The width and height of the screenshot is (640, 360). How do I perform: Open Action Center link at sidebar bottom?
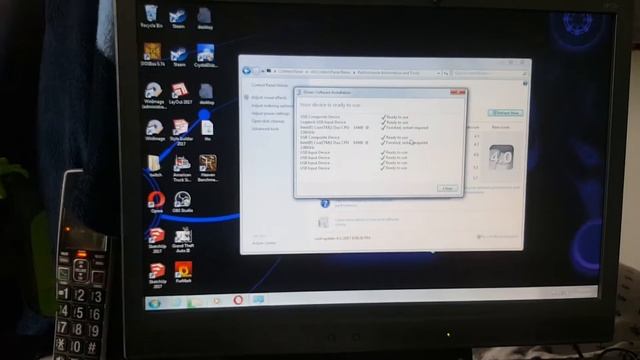[264, 243]
